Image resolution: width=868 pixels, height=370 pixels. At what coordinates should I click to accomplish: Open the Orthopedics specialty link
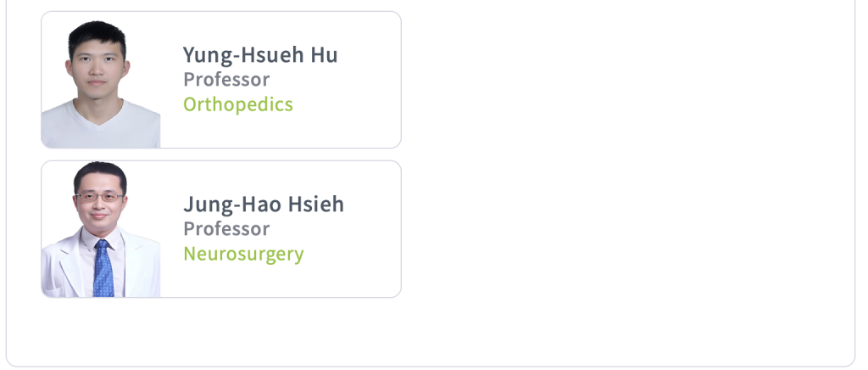coord(238,104)
